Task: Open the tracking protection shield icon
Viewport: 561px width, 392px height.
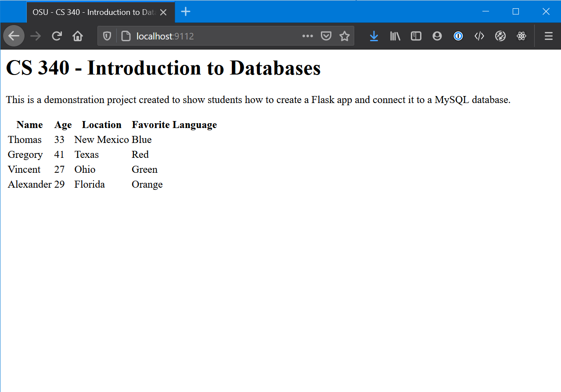Action: [107, 36]
